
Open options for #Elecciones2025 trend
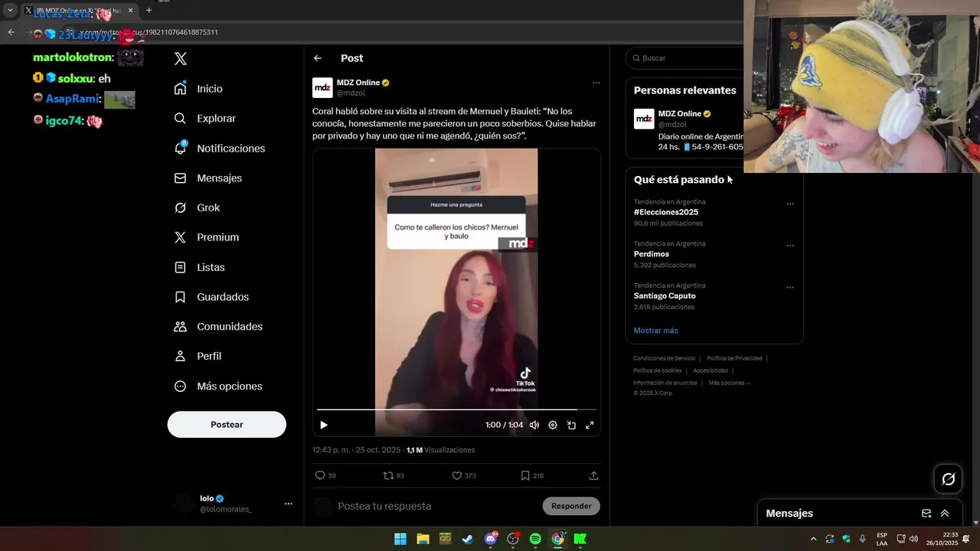pyautogui.click(x=790, y=204)
